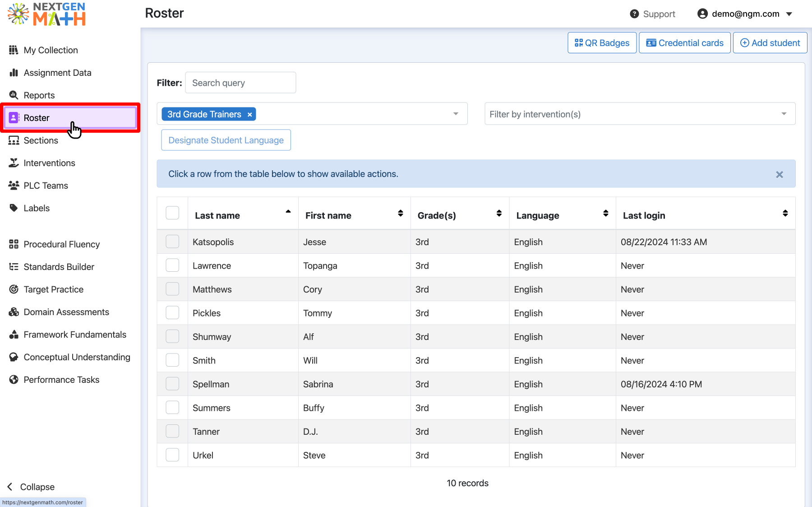Tick the Pickles row checkbox
This screenshot has width=812, height=507.
pyautogui.click(x=172, y=312)
